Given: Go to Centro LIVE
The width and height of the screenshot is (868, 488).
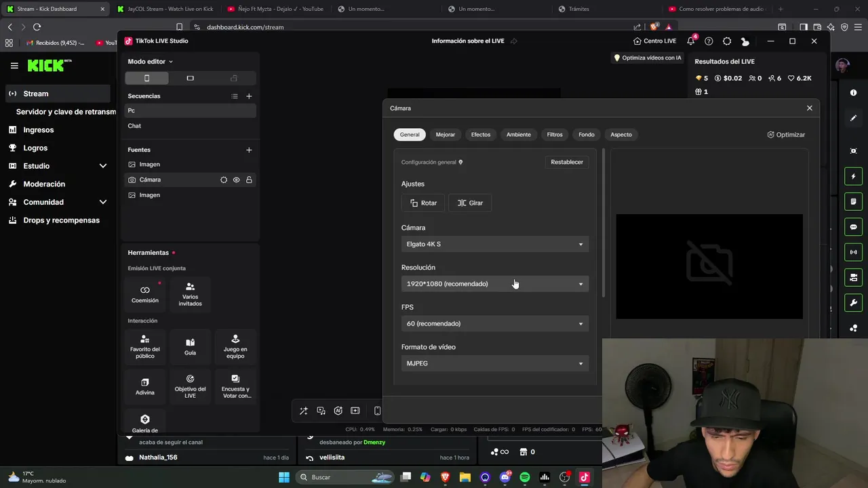Looking at the screenshot, I should (x=654, y=41).
